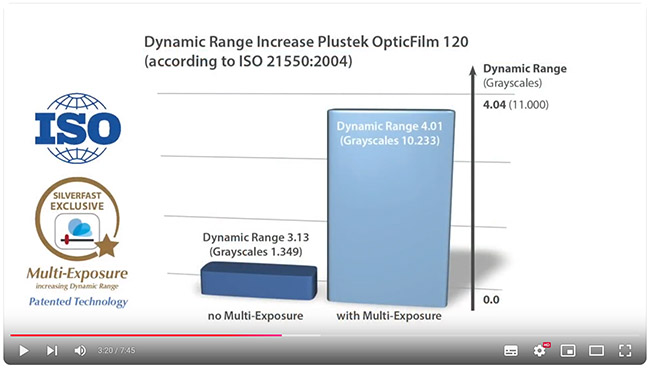This screenshot has width=650, height=368.
Task: Mute the video volume
Action: coord(80,351)
